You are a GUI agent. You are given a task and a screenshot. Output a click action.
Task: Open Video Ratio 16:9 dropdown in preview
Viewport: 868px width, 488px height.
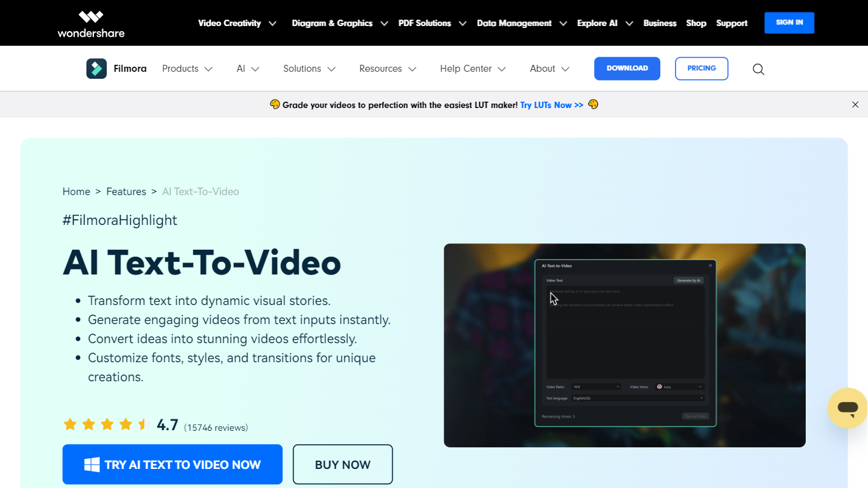pyautogui.click(x=596, y=386)
